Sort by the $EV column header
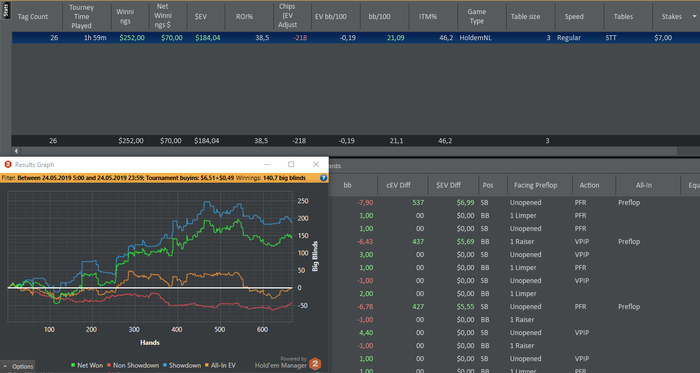Screen dimensions: 700x373 pos(200,17)
